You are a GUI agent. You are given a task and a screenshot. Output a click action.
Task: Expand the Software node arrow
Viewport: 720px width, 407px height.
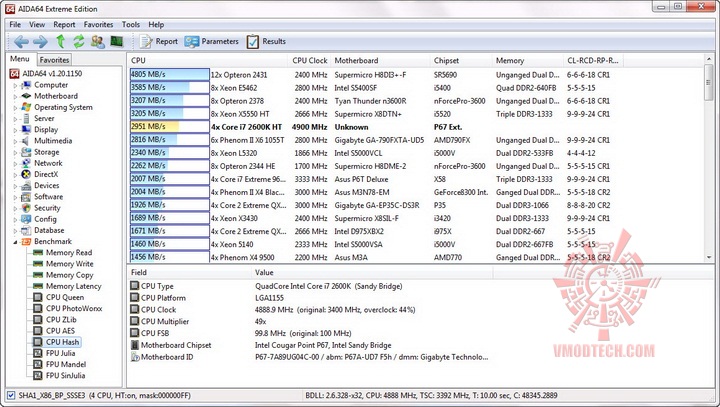click(15, 197)
